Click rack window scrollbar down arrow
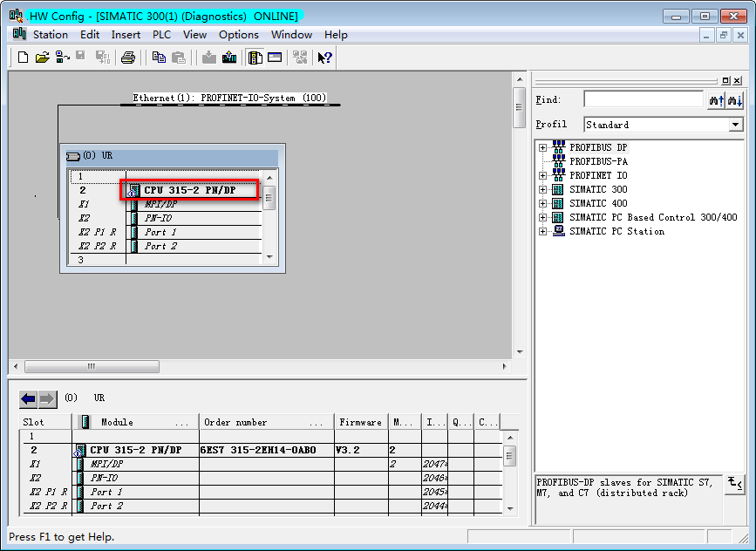Screen dimensions: 756x551 269,257
